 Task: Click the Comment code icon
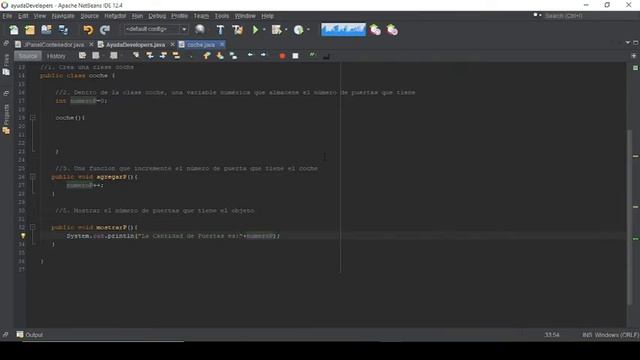tap(312, 55)
